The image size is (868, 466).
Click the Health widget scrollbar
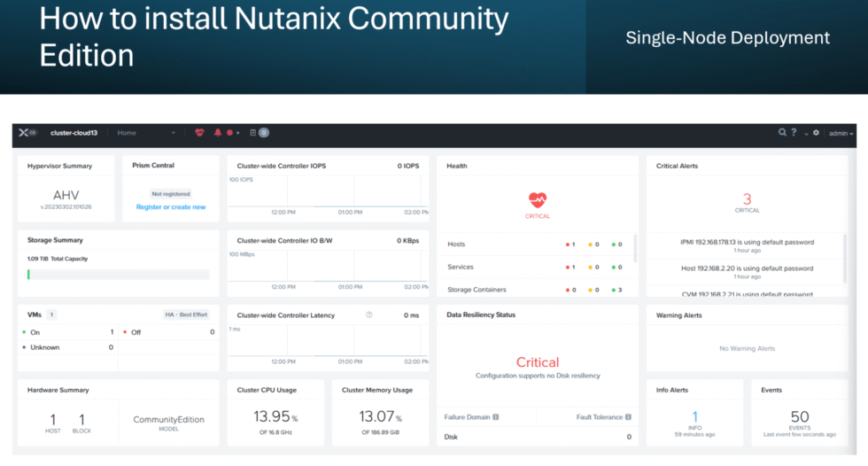(635, 248)
